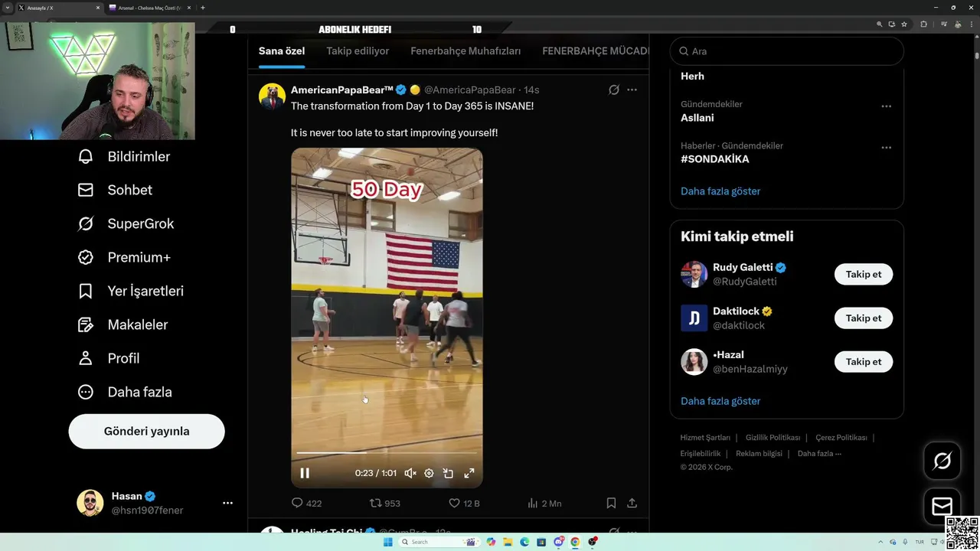Open Çerez Politikası link
This screenshot has width=980, height=551.
tap(841, 438)
